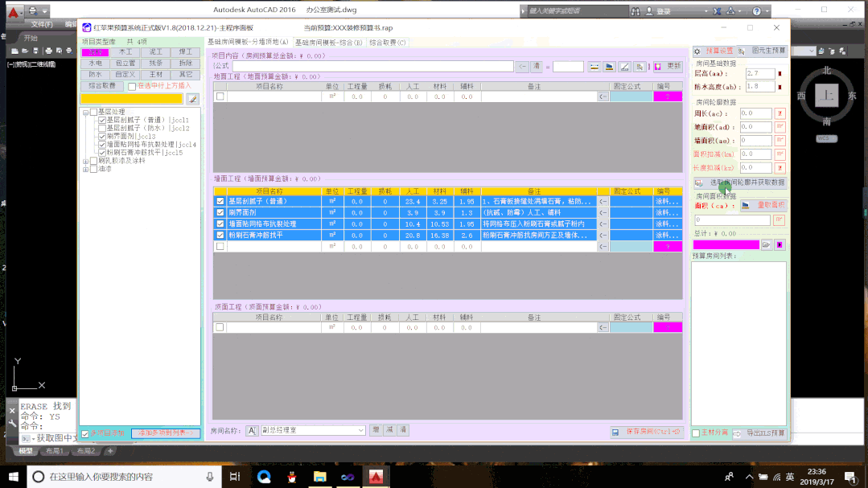Check the 基层刮腻子（防水） tree item

pyautogui.click(x=102, y=128)
